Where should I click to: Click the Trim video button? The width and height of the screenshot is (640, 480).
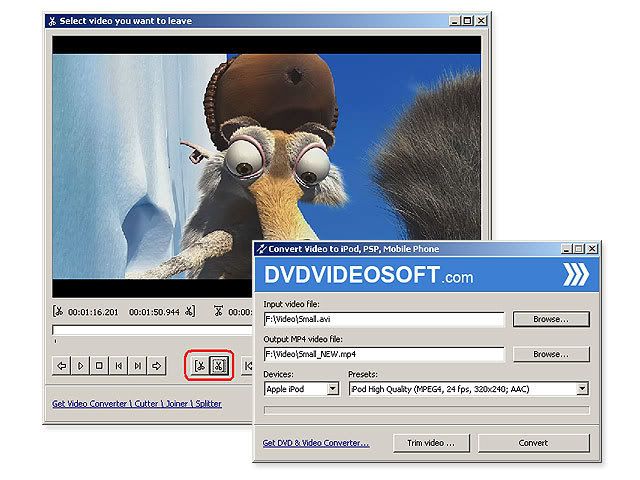click(432, 442)
